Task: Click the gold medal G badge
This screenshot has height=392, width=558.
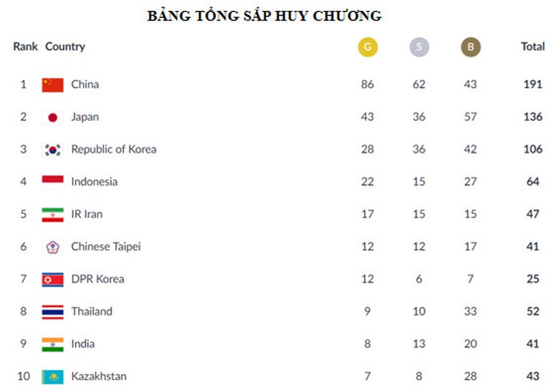Action: pos(368,47)
